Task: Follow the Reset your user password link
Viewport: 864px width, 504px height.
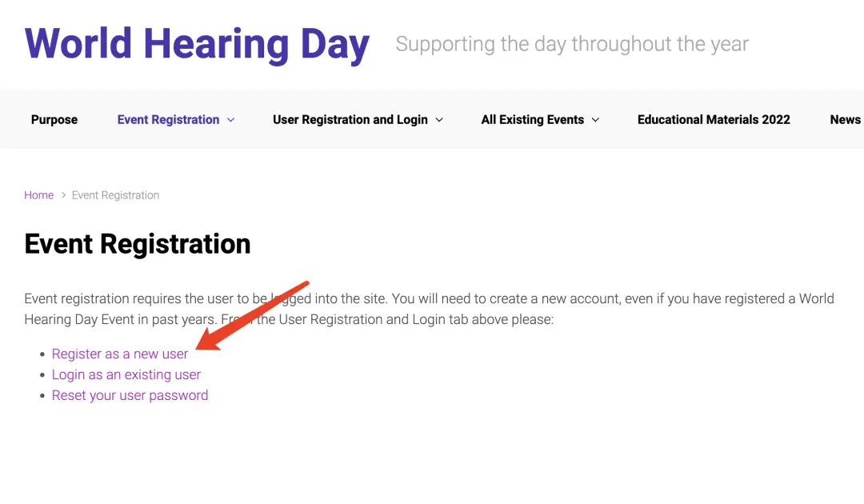Action: [x=130, y=395]
